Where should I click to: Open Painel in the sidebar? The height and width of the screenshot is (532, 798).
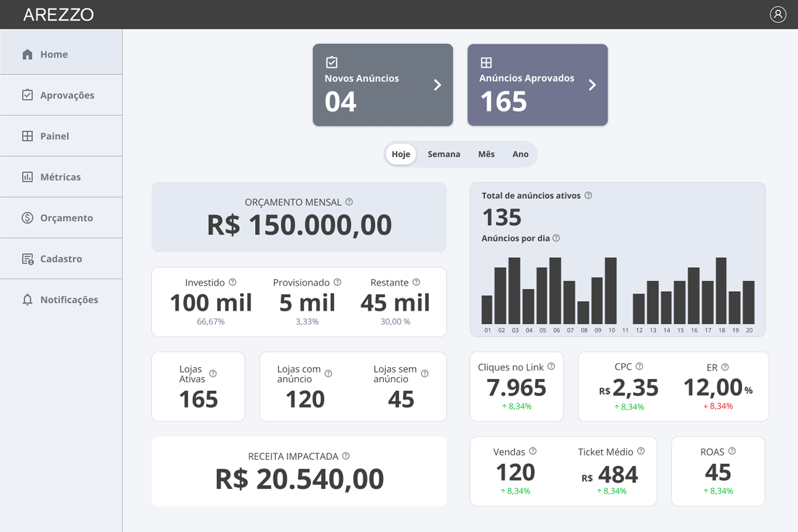point(61,136)
